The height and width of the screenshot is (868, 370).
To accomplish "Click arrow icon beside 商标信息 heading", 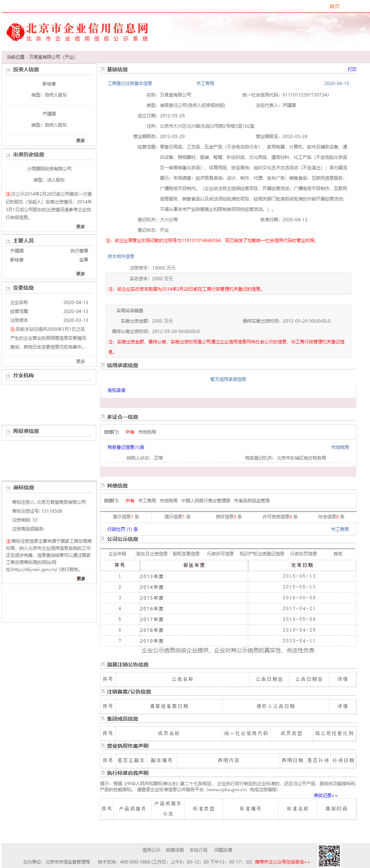I will coord(8,488).
